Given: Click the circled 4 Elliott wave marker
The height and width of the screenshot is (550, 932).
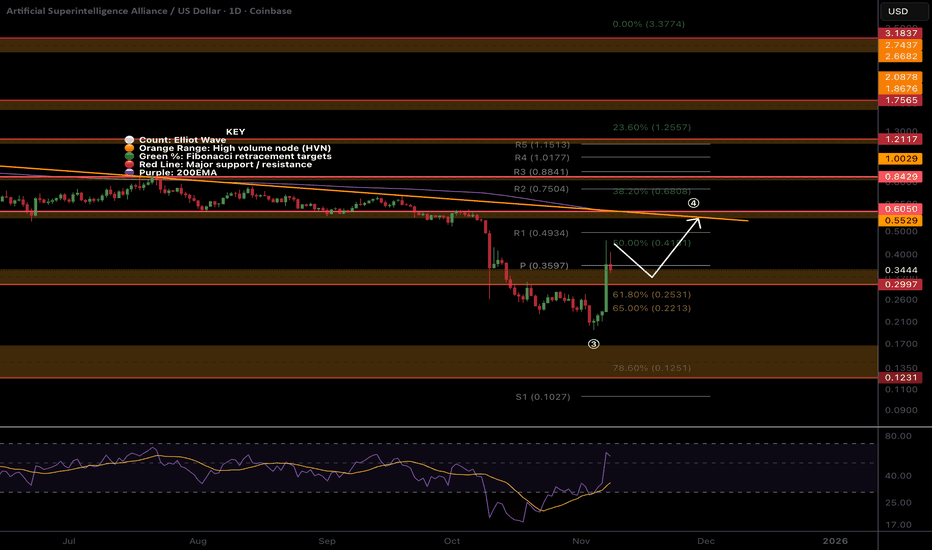Looking at the screenshot, I should [693, 204].
